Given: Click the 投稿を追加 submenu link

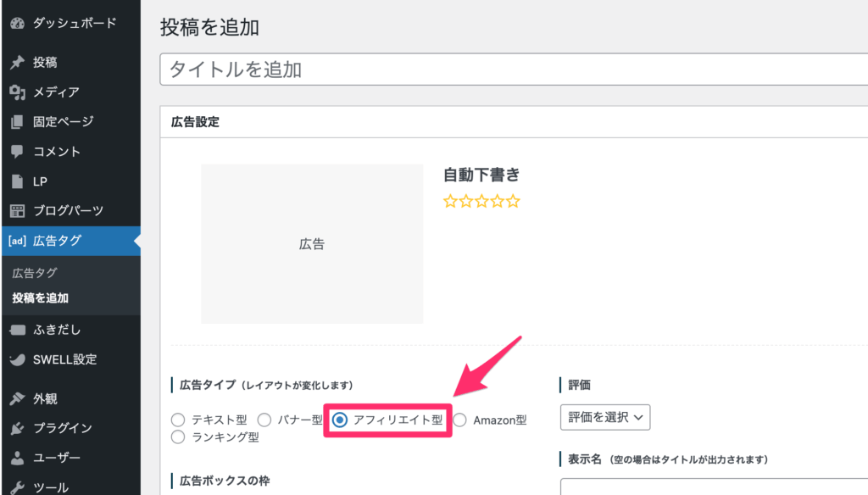Looking at the screenshot, I should coord(40,298).
